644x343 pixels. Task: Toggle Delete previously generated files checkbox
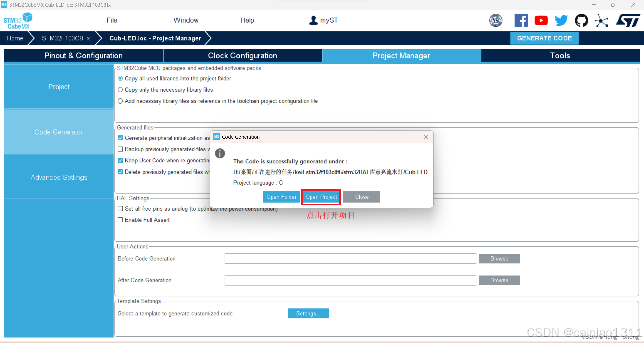[120, 172]
